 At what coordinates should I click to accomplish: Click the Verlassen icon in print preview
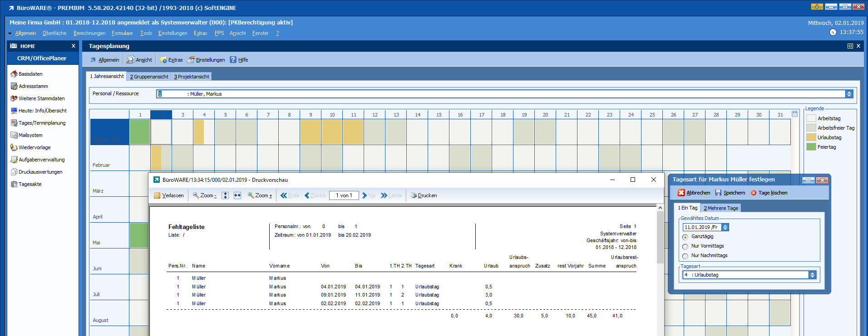157,195
